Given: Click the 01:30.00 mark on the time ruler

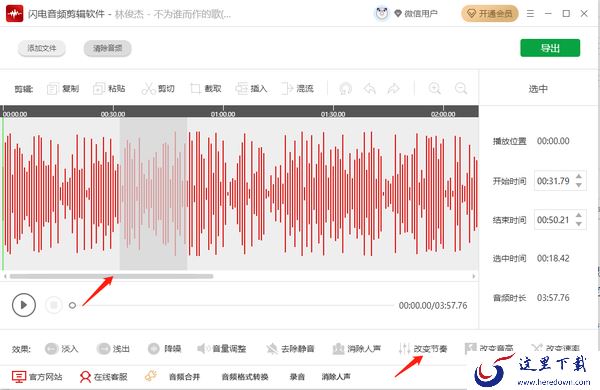Looking at the screenshot, I should (x=333, y=114).
